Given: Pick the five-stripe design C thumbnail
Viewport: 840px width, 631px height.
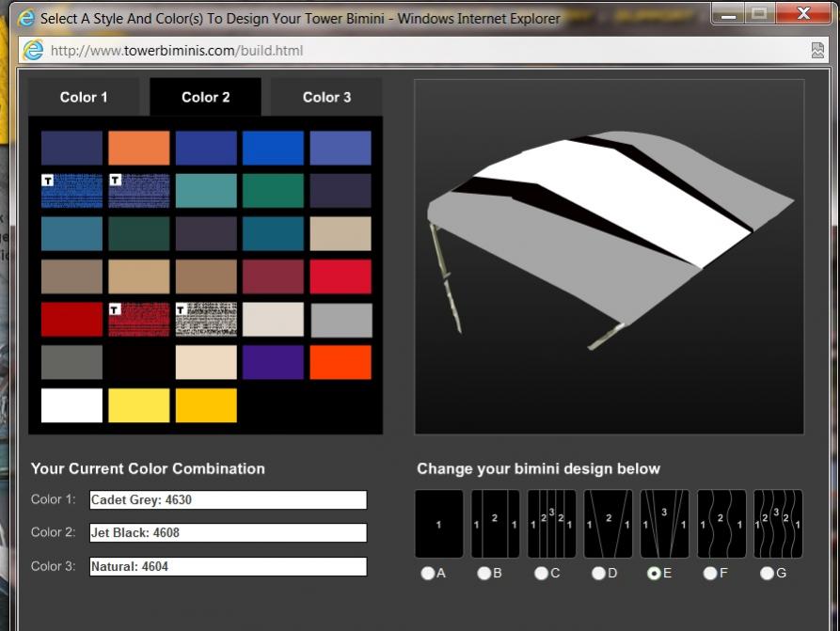Looking at the screenshot, I should [551, 524].
